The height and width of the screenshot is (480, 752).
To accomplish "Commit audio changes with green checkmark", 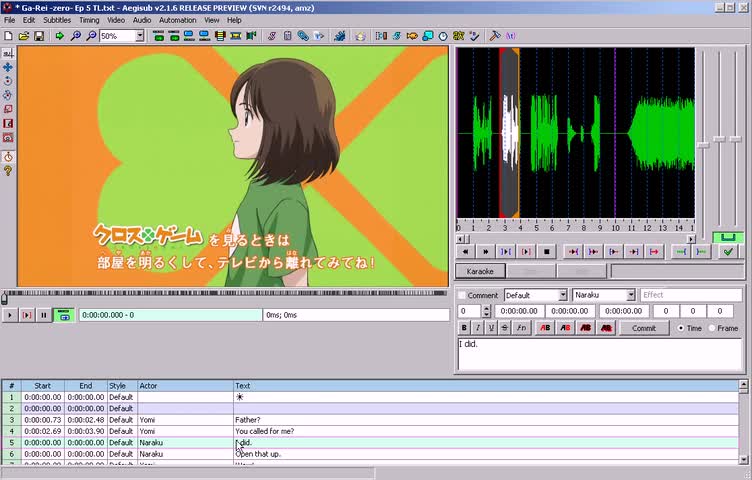I will (728, 251).
